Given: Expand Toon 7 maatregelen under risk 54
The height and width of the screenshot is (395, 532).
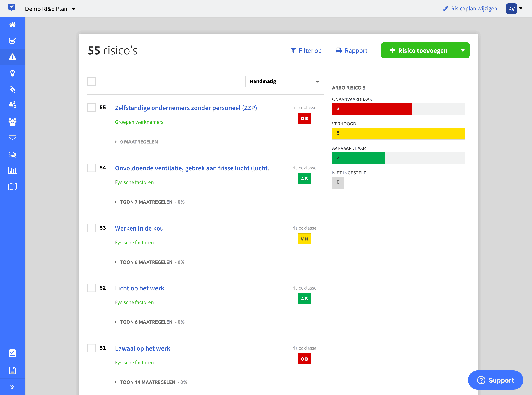Looking at the screenshot, I should pyautogui.click(x=146, y=202).
